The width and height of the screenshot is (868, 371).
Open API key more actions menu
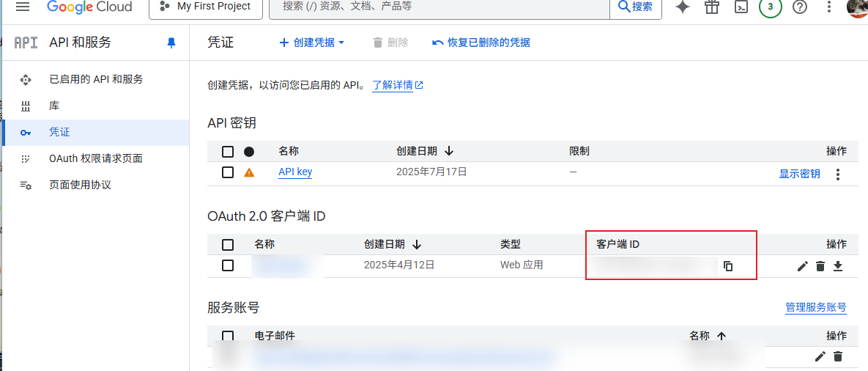[x=839, y=175]
